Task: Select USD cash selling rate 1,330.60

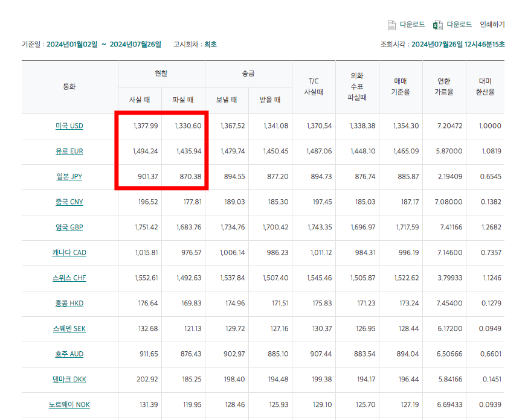Action: point(188,126)
